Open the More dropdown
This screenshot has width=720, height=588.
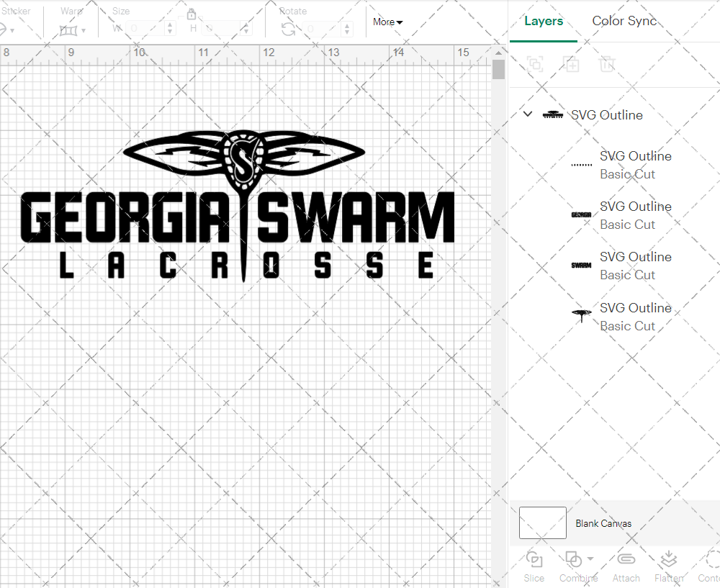tap(387, 22)
